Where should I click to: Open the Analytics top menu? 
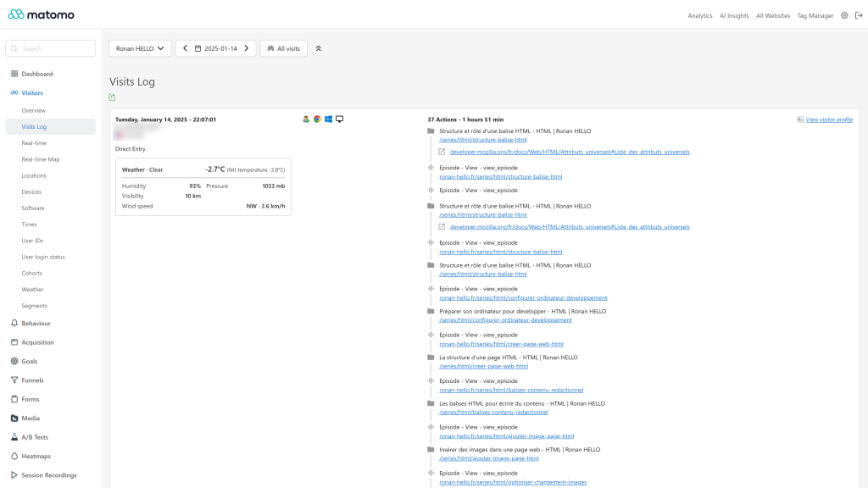(x=699, y=15)
